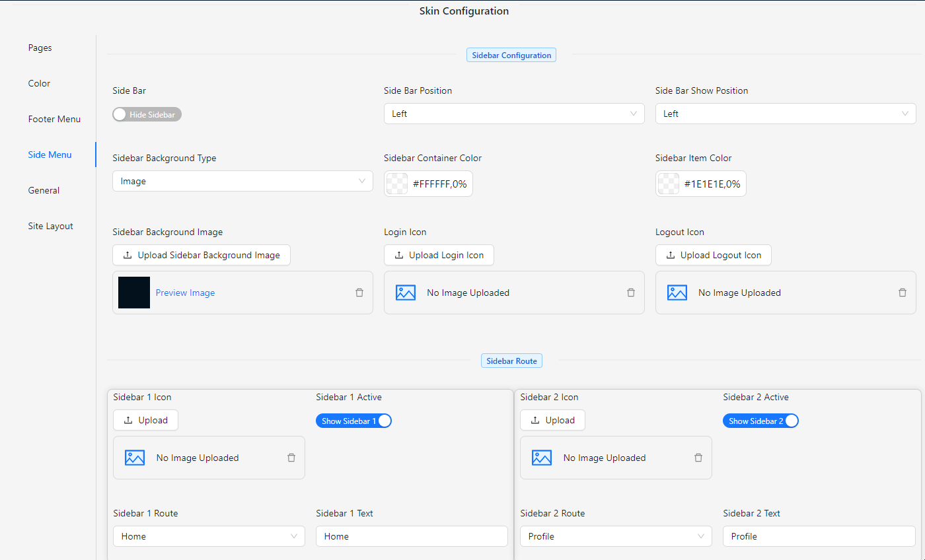Toggle the Hide Sidebar switch
This screenshot has height=560, width=925.
pyautogui.click(x=147, y=115)
